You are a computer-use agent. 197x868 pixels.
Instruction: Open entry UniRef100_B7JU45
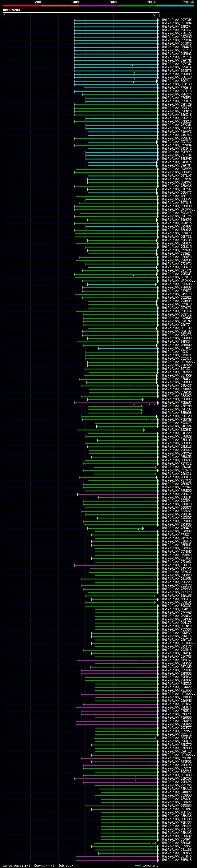click(x=177, y=389)
